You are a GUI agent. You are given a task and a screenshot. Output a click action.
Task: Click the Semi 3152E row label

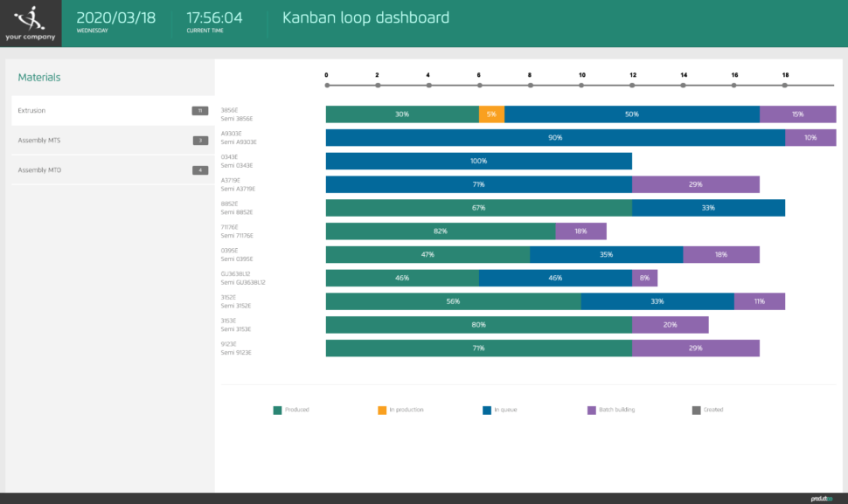point(236,306)
